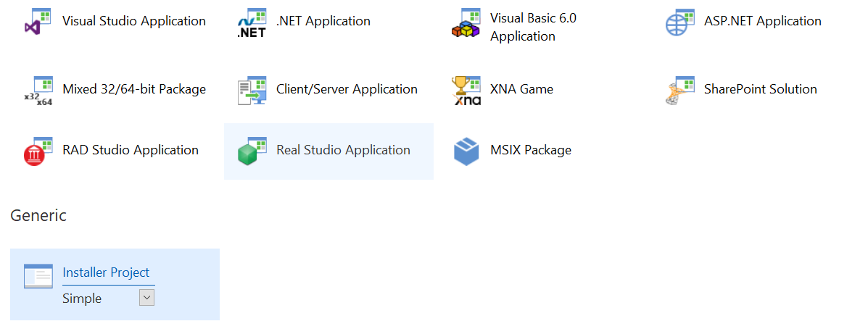Select the MSIX Package blue box icon
868x329 pixels.
click(x=466, y=151)
